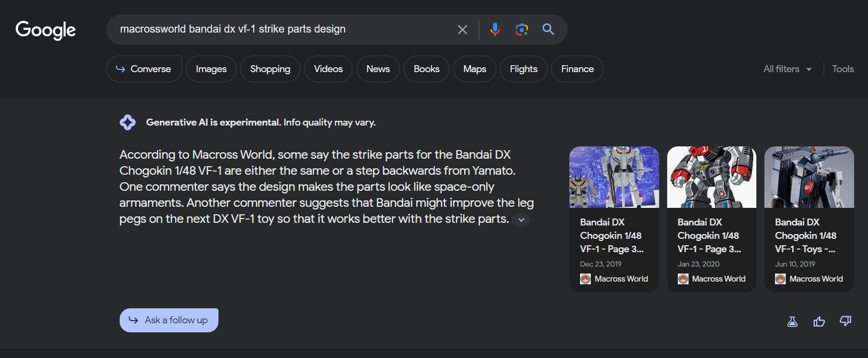This screenshot has height=358, width=868.
Task: Switch to the Maps tab
Action: 475,69
